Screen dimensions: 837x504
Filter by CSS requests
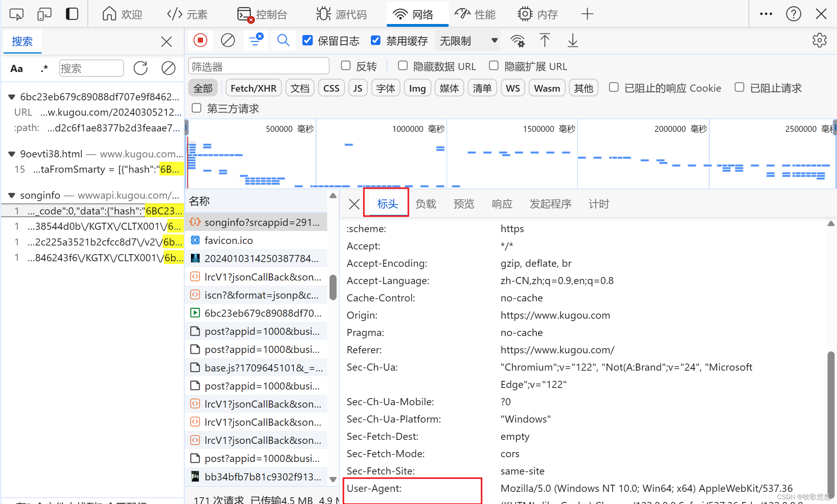331,88
